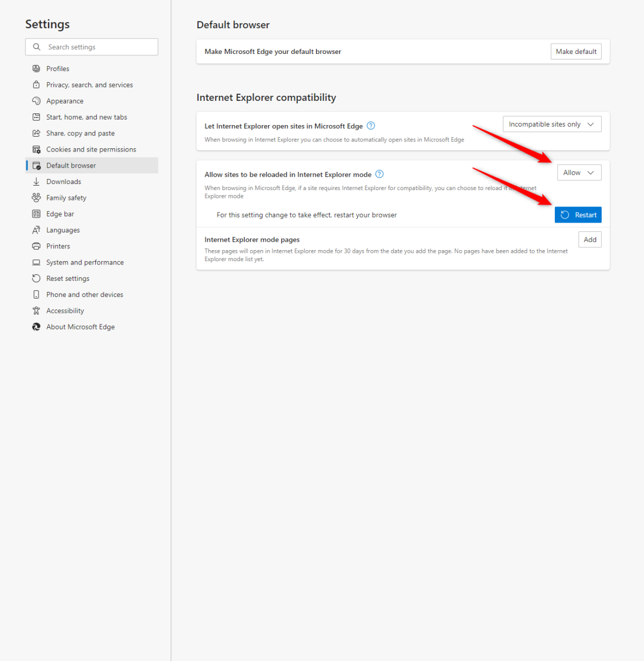Go to Cookies and site permissions
Viewport: 644px width, 661px height.
[x=91, y=149]
